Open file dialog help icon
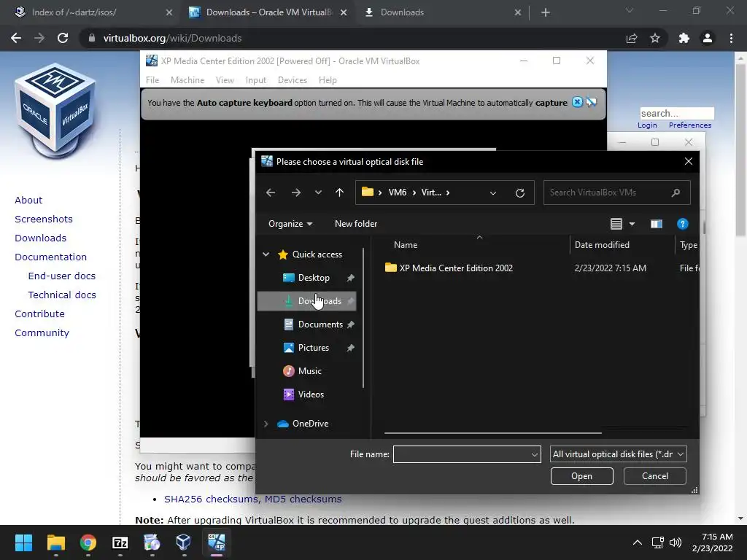This screenshot has height=560, width=747. click(682, 224)
